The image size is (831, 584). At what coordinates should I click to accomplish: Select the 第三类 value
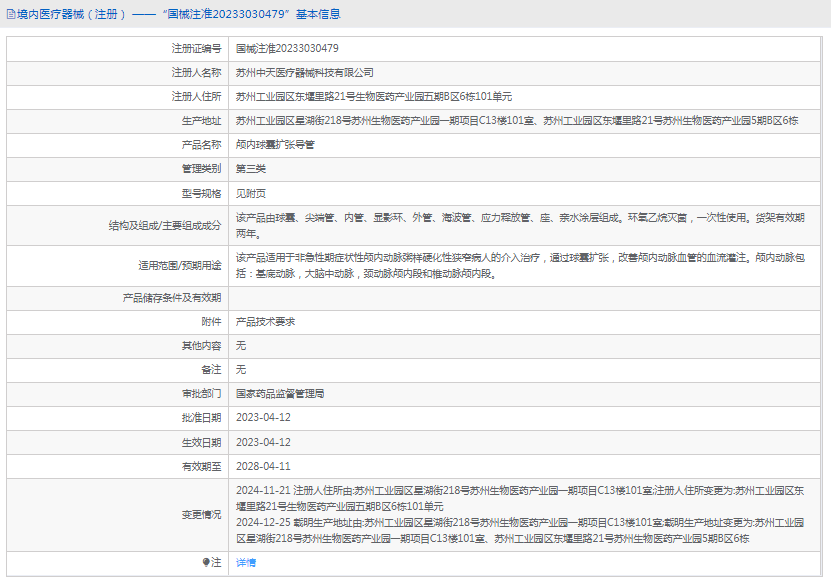tap(251, 169)
